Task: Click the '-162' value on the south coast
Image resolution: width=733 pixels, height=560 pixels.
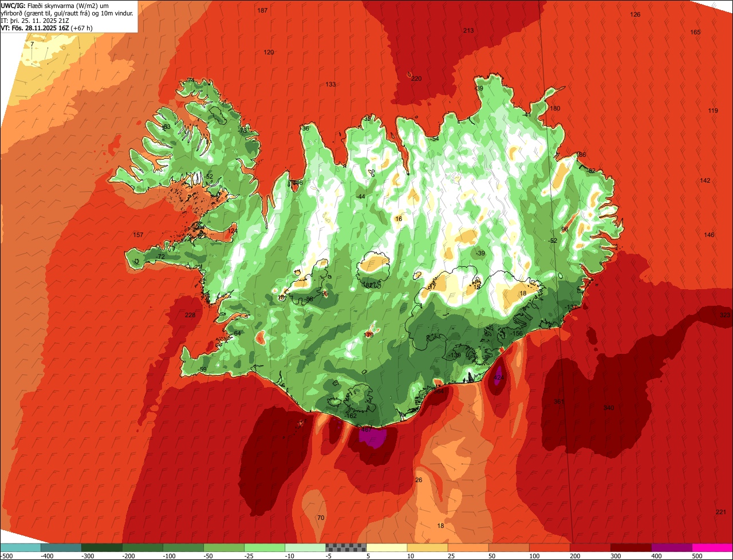Action: (350, 416)
